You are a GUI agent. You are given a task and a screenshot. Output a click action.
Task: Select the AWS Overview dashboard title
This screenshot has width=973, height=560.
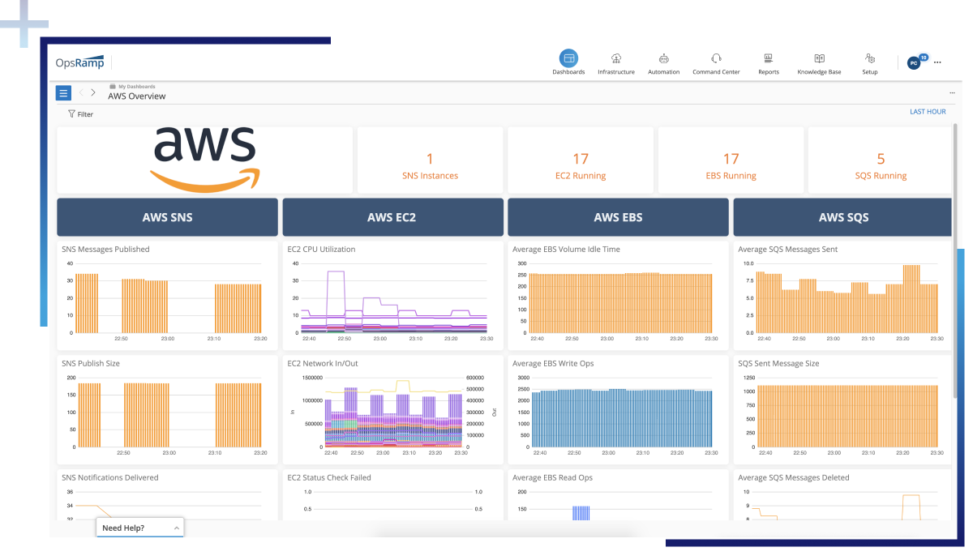click(x=136, y=96)
